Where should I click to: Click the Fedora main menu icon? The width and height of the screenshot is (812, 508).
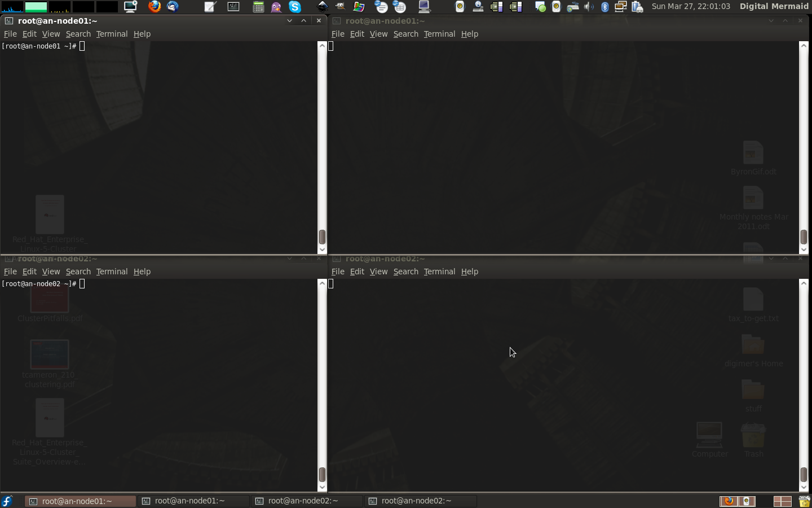pyautogui.click(x=7, y=501)
